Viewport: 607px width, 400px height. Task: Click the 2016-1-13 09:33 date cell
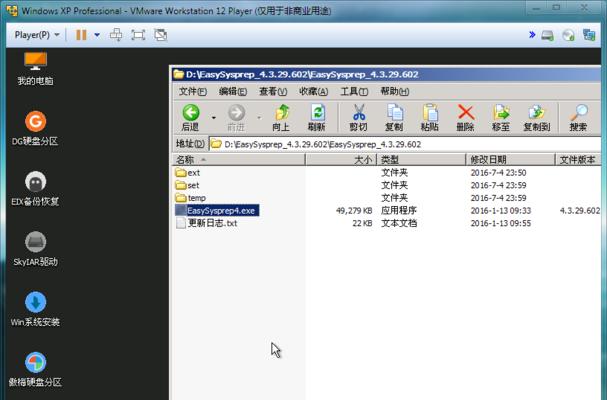pos(501,211)
